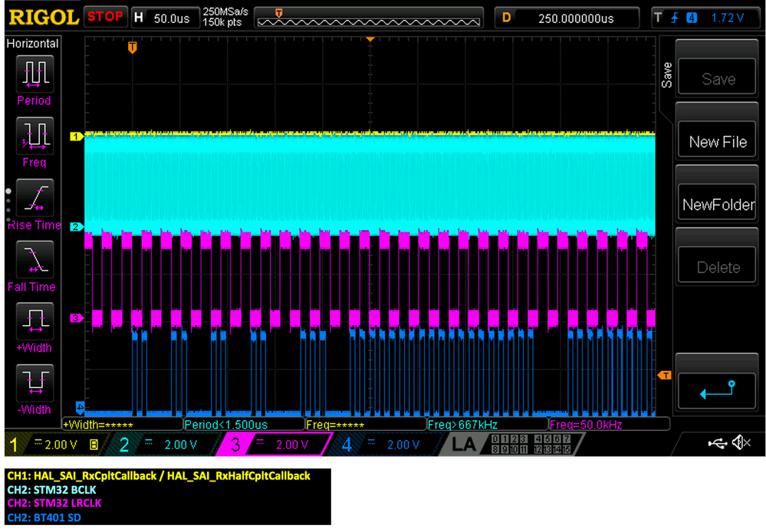Click the speaker sound icon
Viewport: 766px width, 532px height.
click(740, 443)
